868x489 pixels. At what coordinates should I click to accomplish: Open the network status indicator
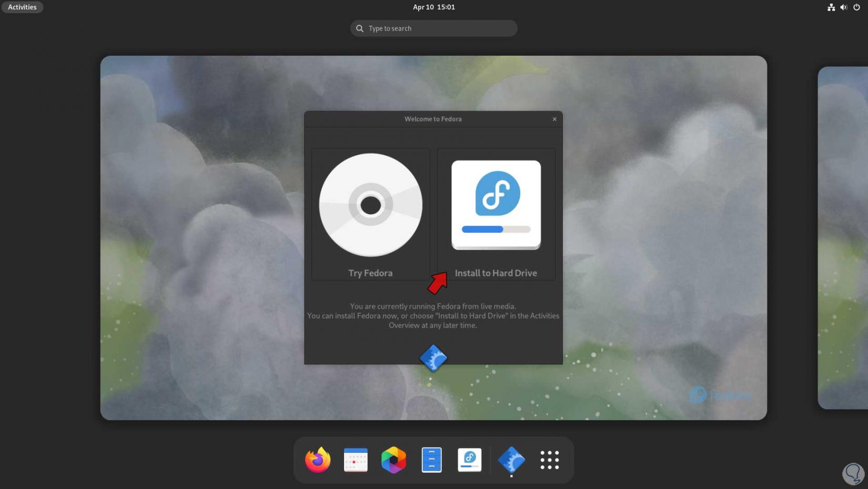click(x=831, y=7)
